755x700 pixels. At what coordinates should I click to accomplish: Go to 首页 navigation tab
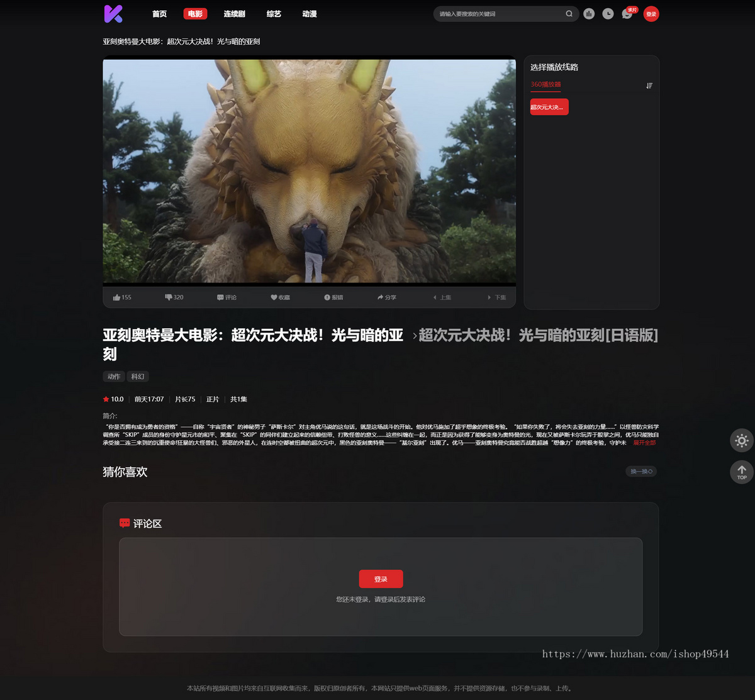pos(160,14)
